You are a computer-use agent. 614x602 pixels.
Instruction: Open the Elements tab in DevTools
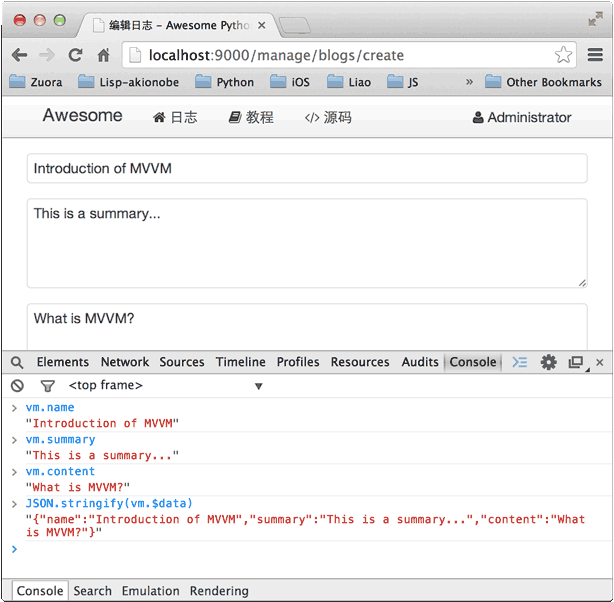[x=63, y=362]
